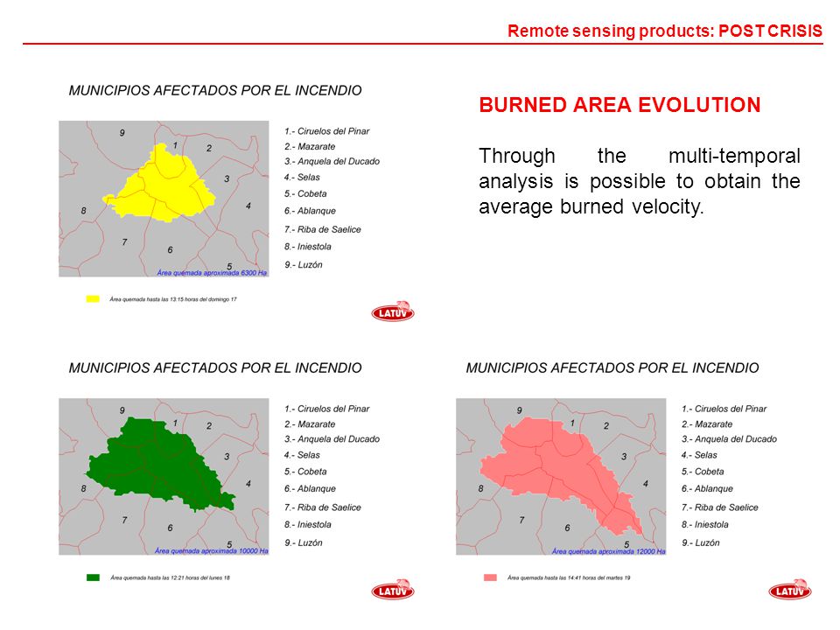The width and height of the screenshot is (840, 630).
Task: Click '2.- Mazarate' beside green map
Action: (310, 423)
